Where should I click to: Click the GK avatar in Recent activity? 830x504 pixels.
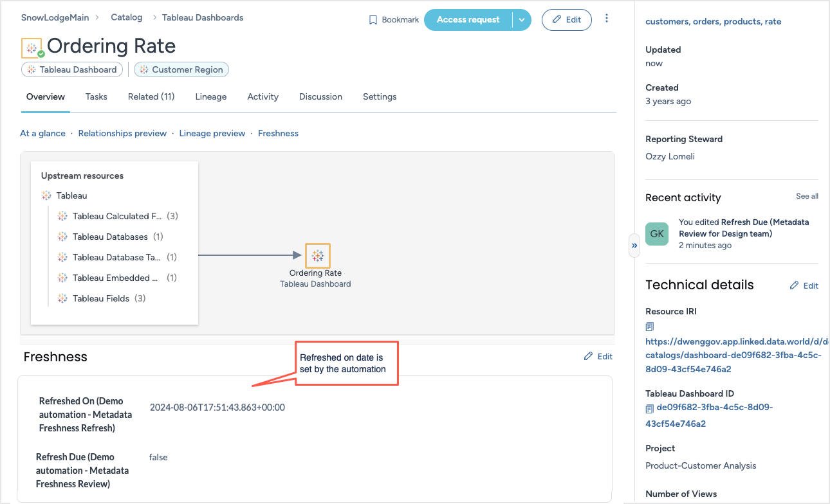point(657,234)
